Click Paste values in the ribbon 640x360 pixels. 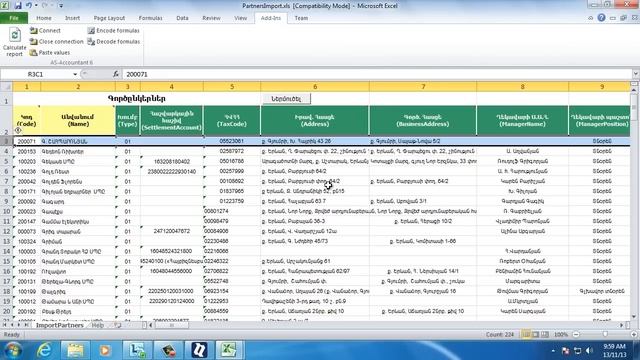tap(50, 53)
